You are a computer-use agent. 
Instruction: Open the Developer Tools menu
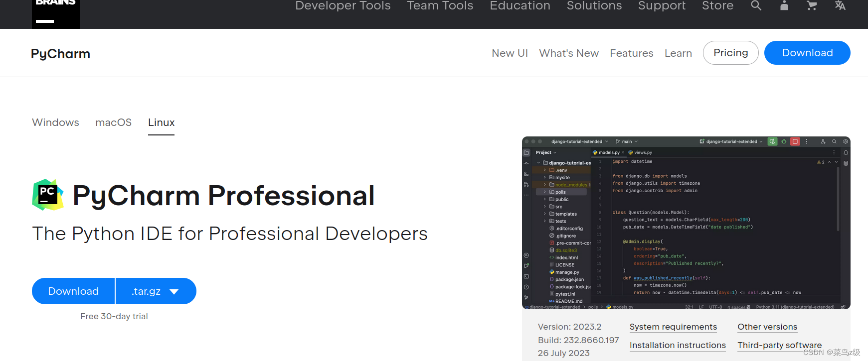pyautogui.click(x=343, y=6)
